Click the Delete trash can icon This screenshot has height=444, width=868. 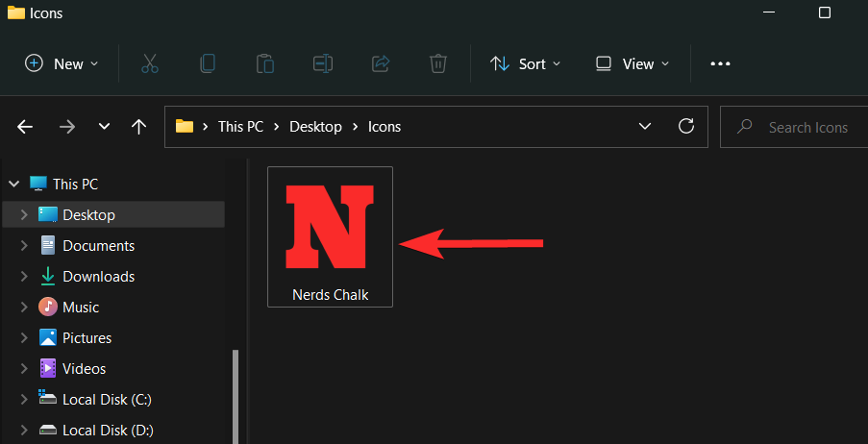[437, 64]
